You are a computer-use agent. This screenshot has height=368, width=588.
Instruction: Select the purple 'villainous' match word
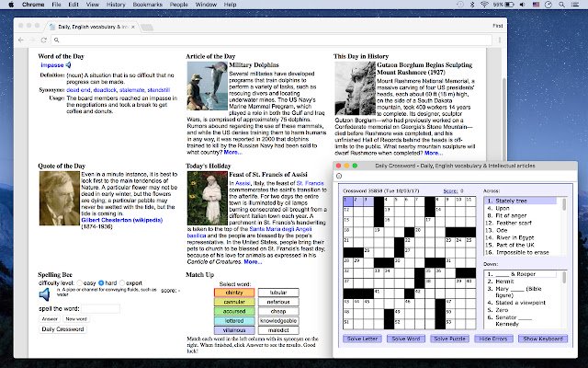(234, 330)
